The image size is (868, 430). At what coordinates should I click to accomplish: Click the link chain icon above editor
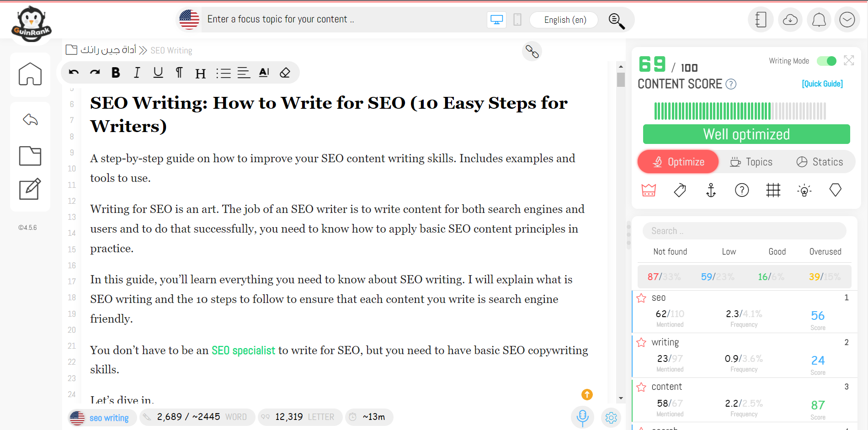[532, 51]
